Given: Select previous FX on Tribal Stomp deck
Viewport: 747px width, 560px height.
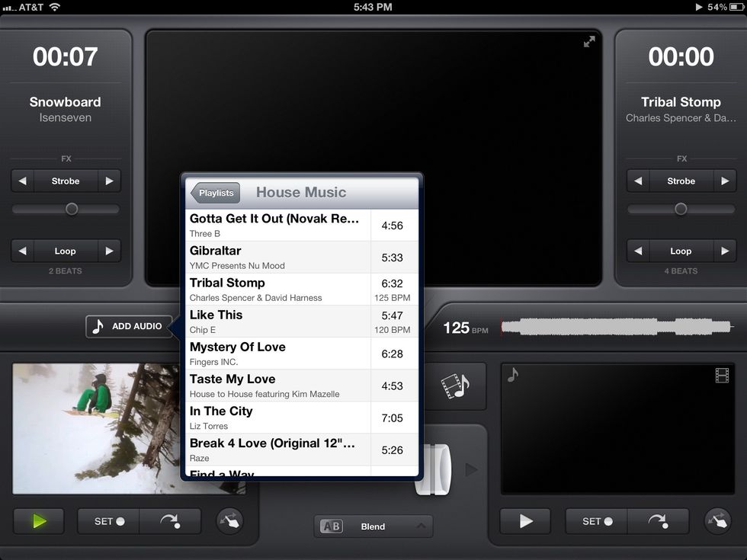Looking at the screenshot, I should (x=638, y=181).
